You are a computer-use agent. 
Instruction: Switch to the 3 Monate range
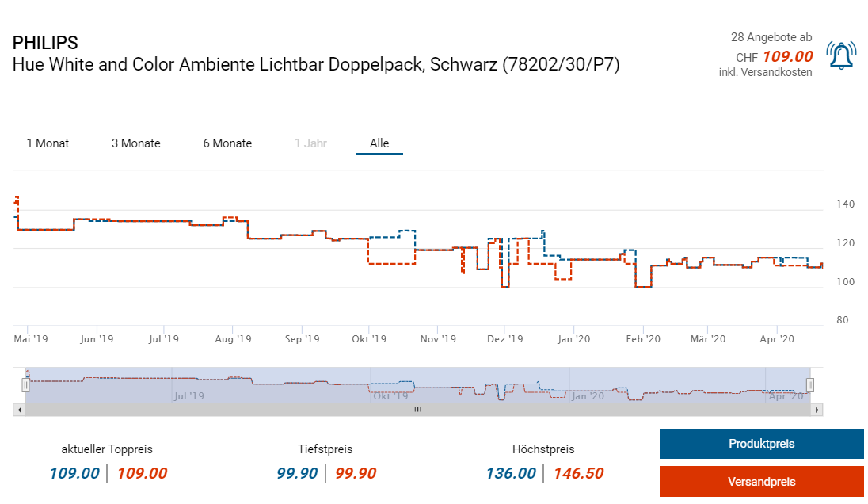click(x=135, y=143)
